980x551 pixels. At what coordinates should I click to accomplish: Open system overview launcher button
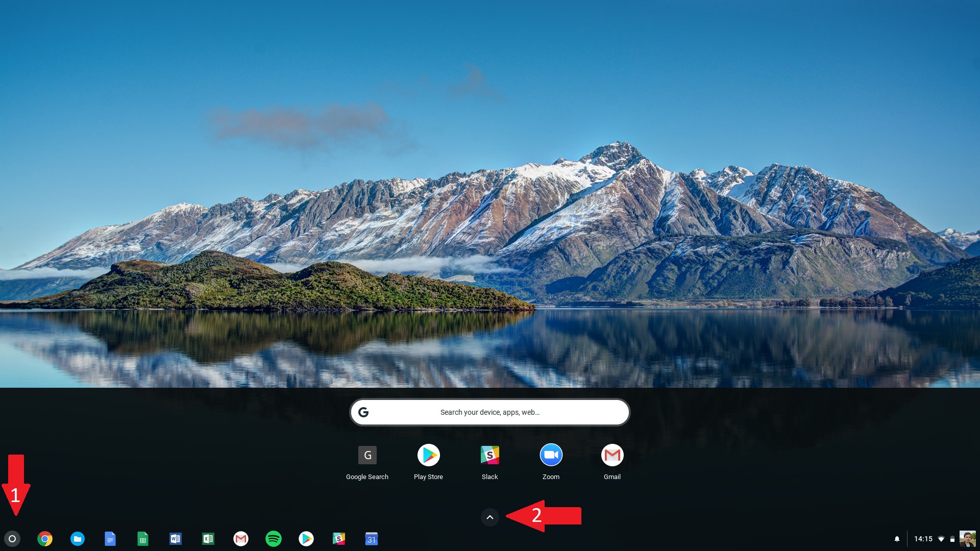pos(12,539)
